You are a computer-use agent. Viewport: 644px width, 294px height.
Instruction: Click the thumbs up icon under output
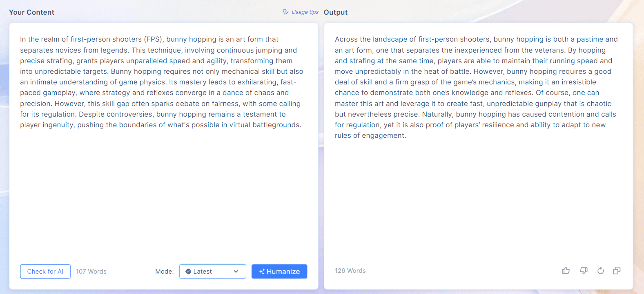pyautogui.click(x=566, y=271)
